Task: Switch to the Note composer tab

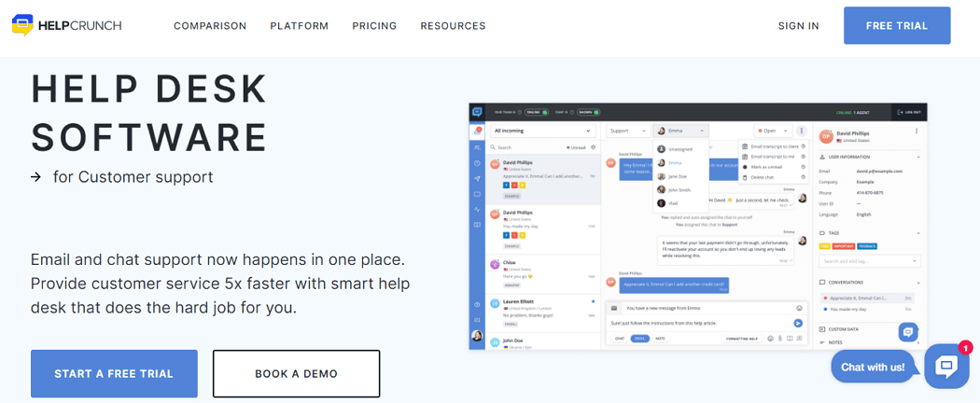Action: (x=659, y=339)
